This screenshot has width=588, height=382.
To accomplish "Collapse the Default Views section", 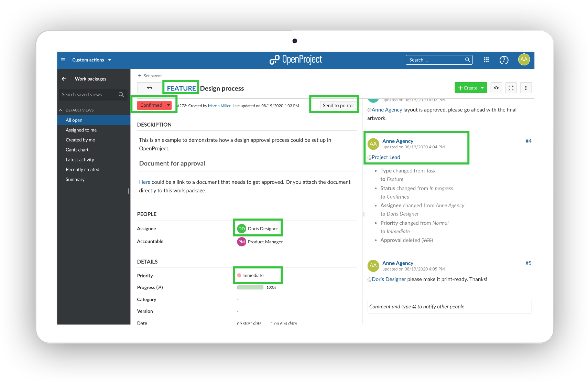I will pyautogui.click(x=61, y=110).
